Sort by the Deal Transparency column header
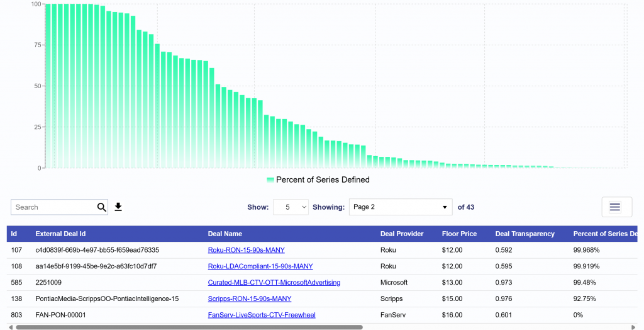This screenshot has width=644, height=330. (525, 234)
